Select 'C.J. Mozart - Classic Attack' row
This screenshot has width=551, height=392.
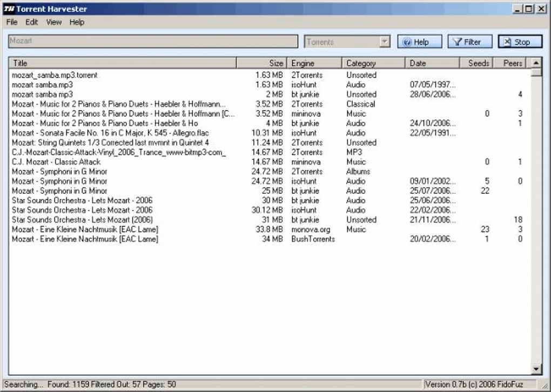(270, 162)
